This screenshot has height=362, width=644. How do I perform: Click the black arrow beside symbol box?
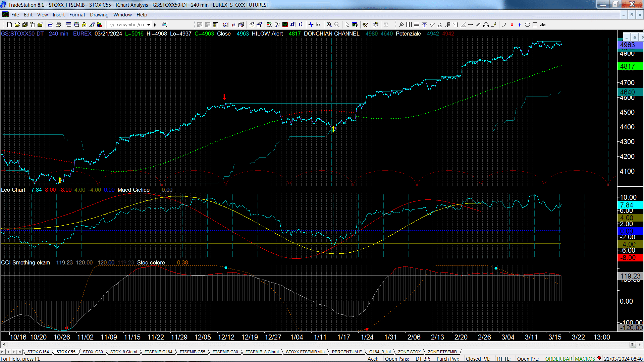pyautogui.click(x=155, y=25)
